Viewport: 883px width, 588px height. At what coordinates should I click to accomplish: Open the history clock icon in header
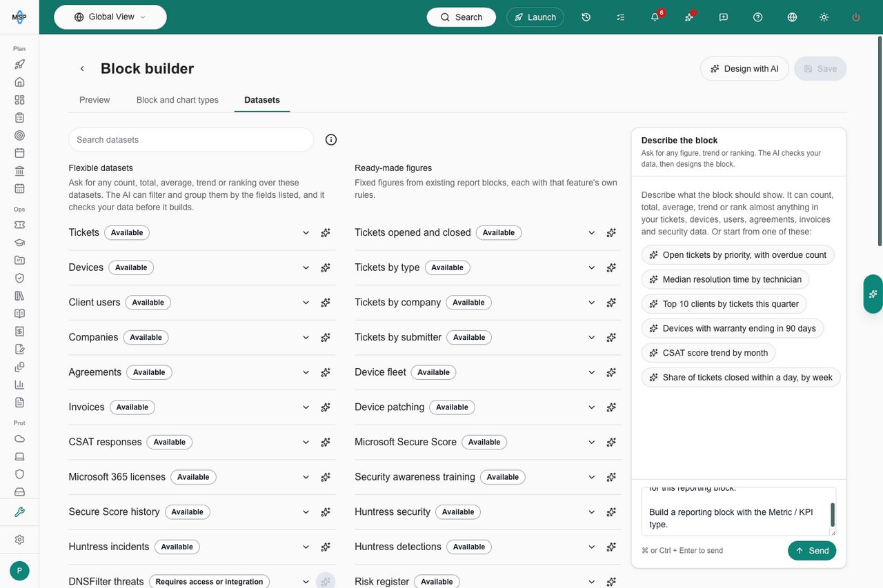[x=586, y=17]
